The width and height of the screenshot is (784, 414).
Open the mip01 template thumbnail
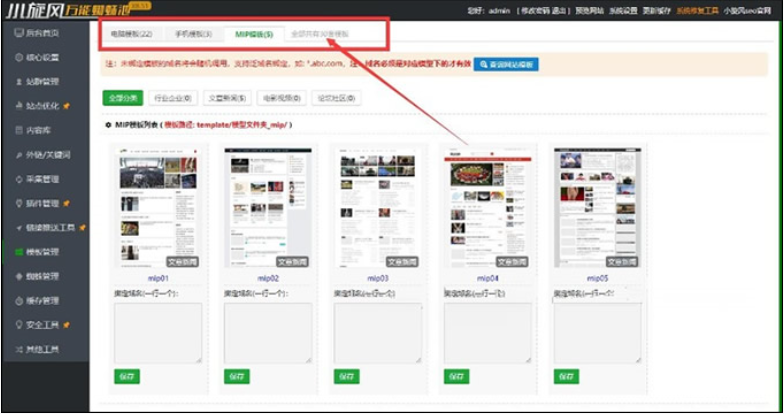click(x=158, y=207)
